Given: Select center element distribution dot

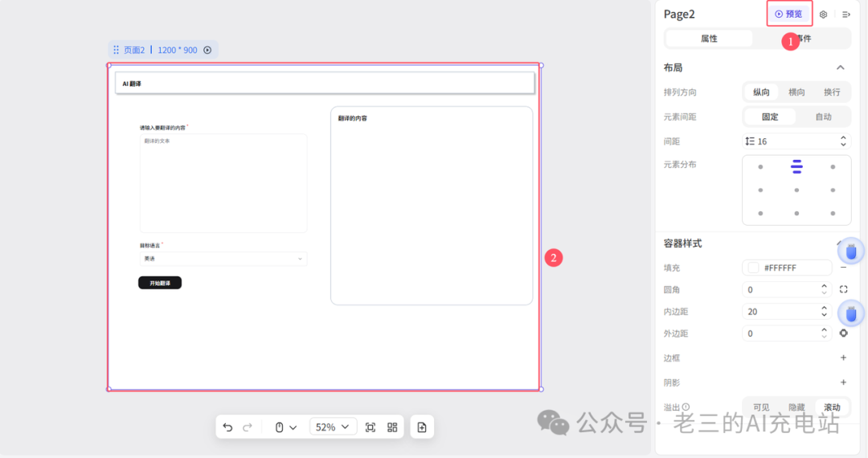Looking at the screenshot, I should point(796,190).
